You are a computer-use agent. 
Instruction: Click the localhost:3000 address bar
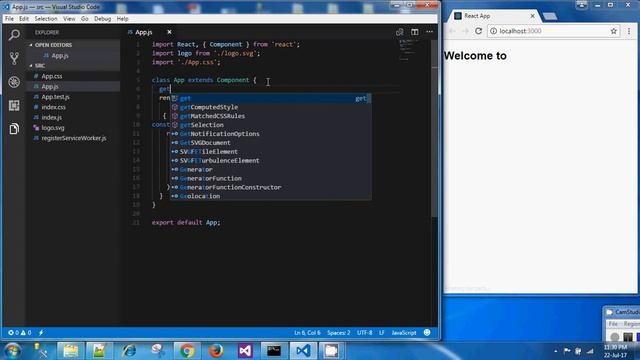pos(553,31)
